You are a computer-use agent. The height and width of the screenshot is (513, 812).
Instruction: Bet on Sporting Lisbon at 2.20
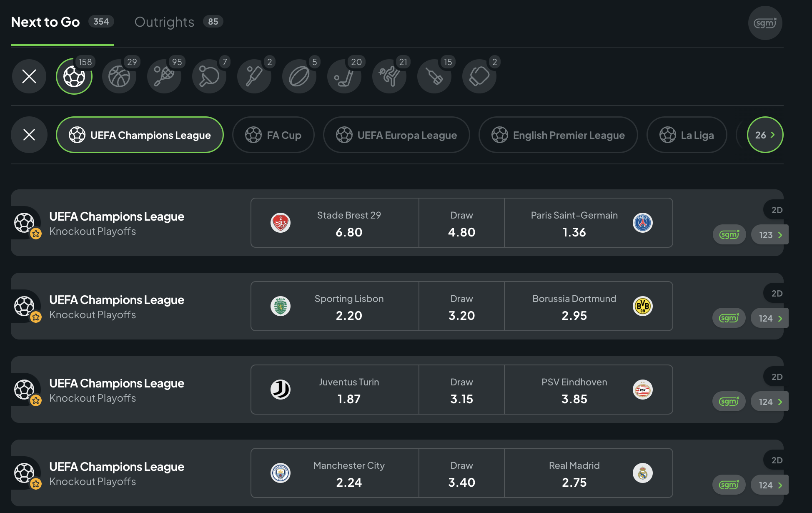(335, 306)
